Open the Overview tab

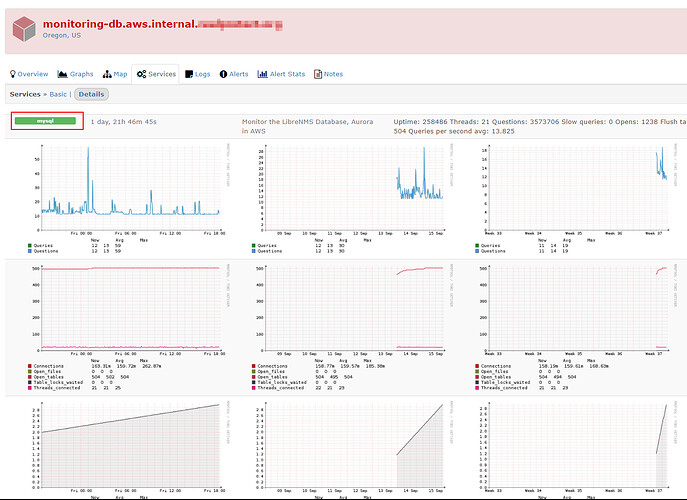29,74
